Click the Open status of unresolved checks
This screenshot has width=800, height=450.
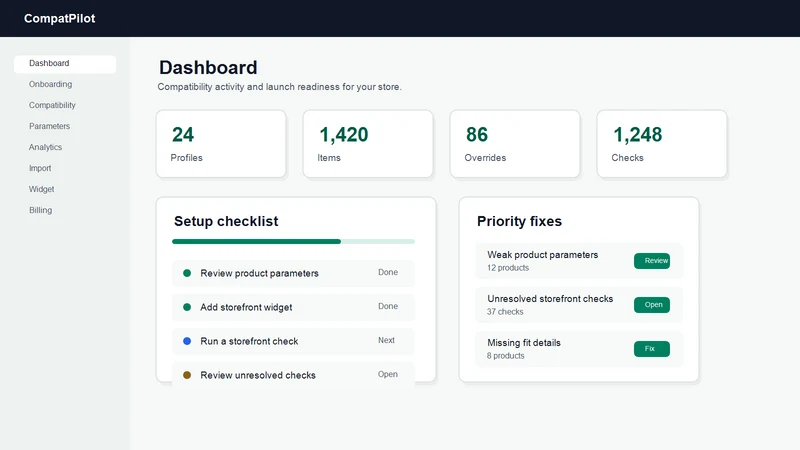(x=388, y=374)
